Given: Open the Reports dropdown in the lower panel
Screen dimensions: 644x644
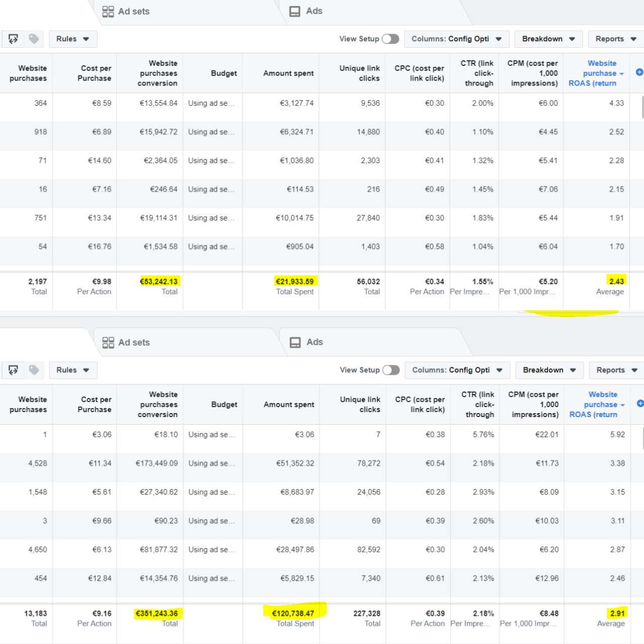Looking at the screenshot, I should pos(617,370).
